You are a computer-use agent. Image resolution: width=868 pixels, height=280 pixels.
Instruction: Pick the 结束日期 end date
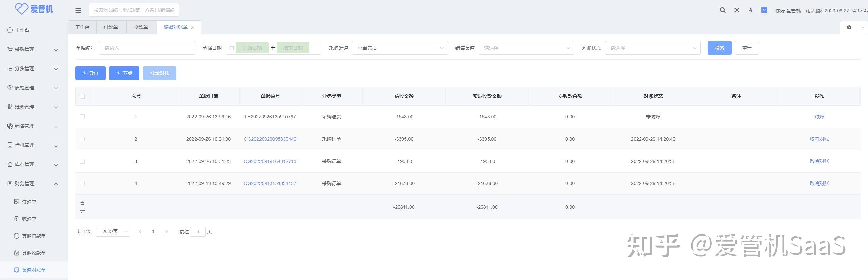[x=293, y=48]
